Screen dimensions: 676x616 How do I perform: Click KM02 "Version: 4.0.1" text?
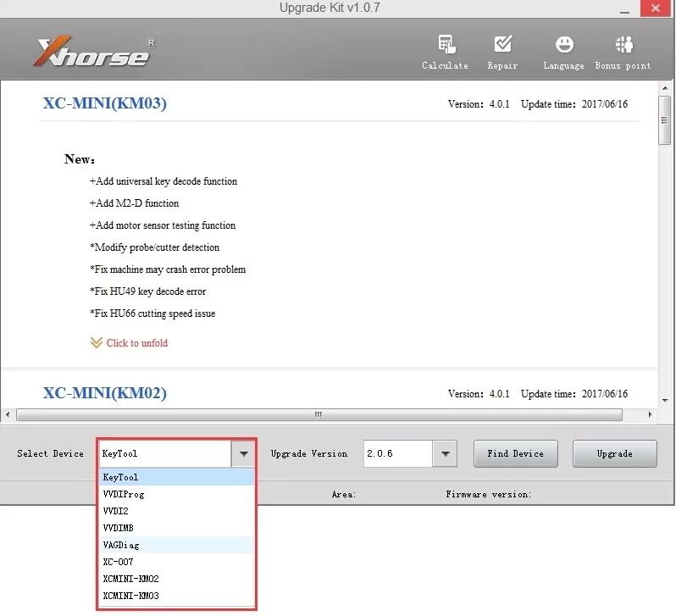[479, 394]
